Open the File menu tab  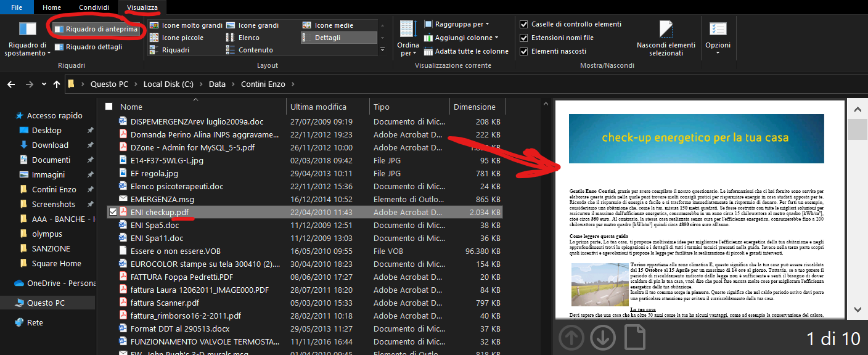17,7
